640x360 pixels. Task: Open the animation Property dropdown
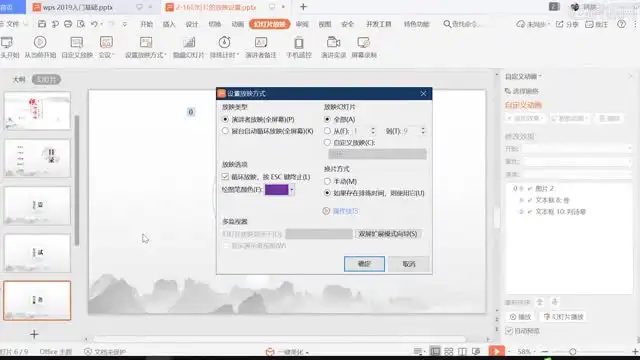pyautogui.click(x=578, y=162)
